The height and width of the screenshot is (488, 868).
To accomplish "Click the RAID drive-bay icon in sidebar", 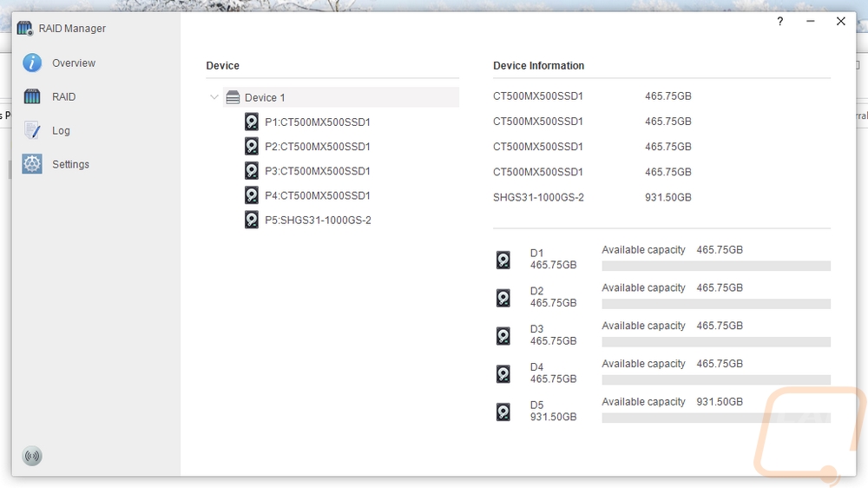I will pyautogui.click(x=32, y=96).
